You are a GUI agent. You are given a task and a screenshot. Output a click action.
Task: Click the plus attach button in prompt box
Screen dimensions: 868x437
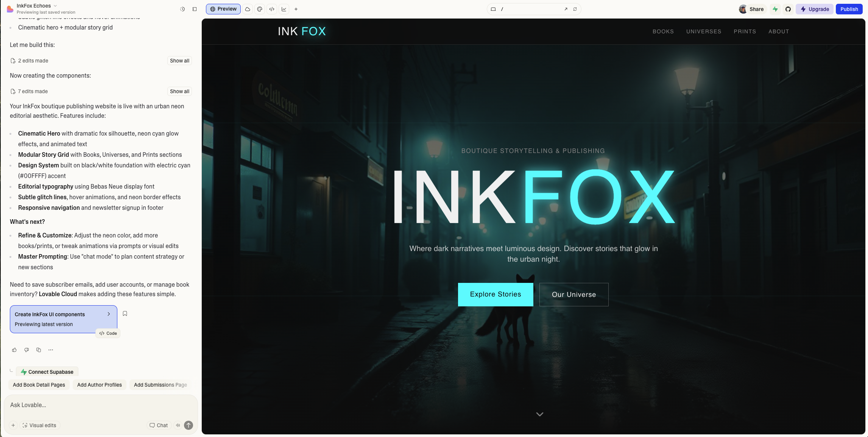[13, 425]
